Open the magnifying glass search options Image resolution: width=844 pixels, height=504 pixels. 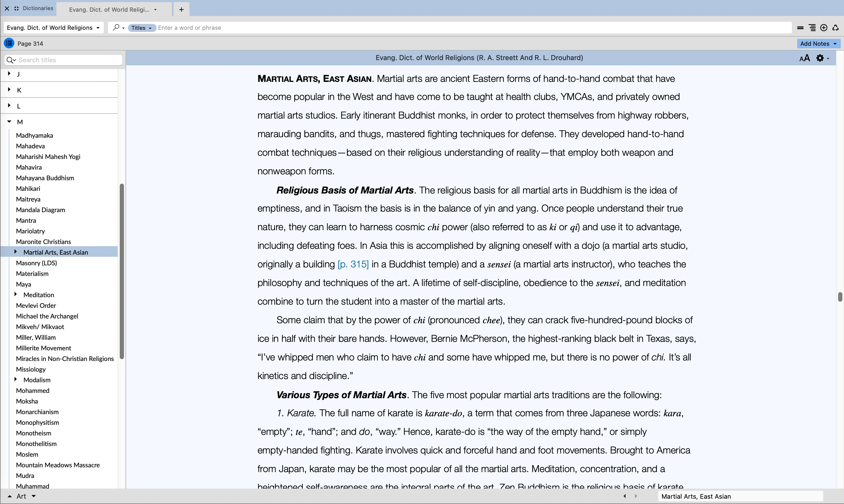pos(118,27)
